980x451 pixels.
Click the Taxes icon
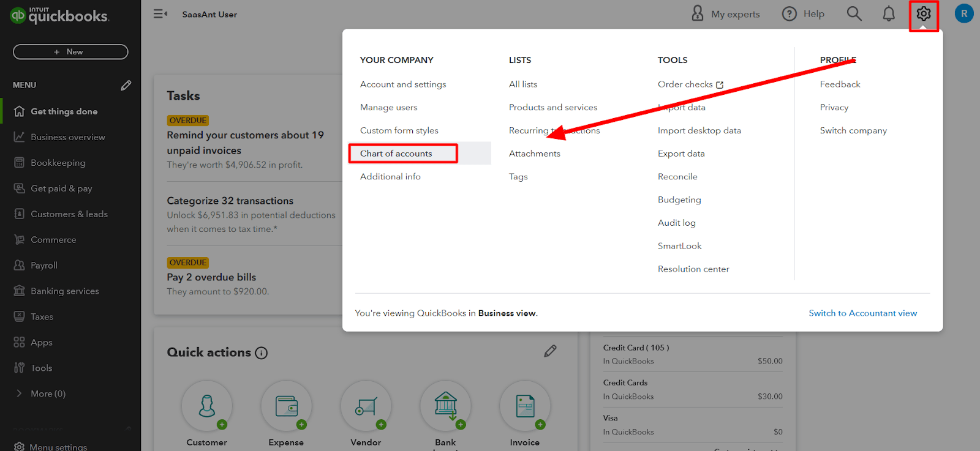tap(20, 317)
